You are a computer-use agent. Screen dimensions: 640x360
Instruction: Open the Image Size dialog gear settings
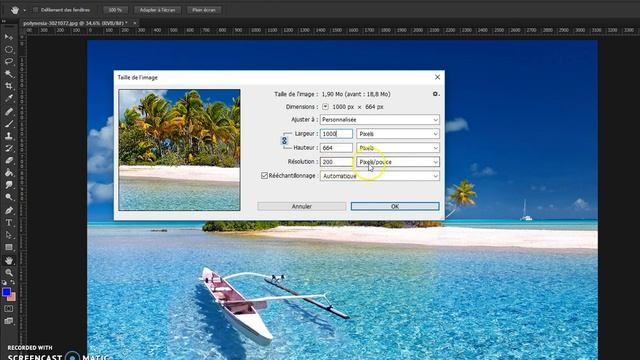[x=436, y=94]
